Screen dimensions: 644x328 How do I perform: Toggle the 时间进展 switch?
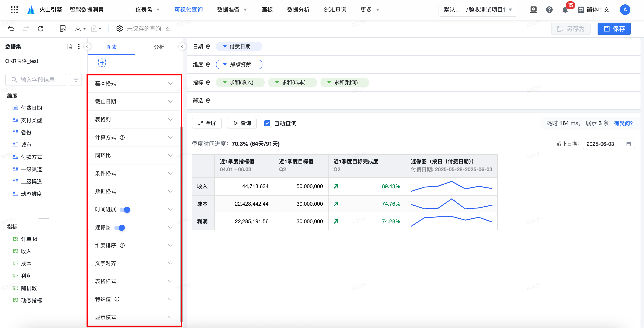click(x=125, y=209)
